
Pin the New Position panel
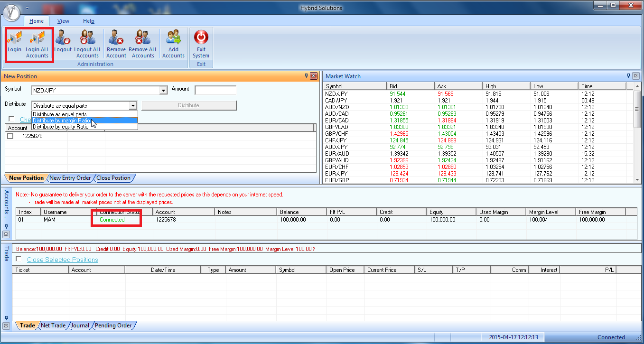306,76
